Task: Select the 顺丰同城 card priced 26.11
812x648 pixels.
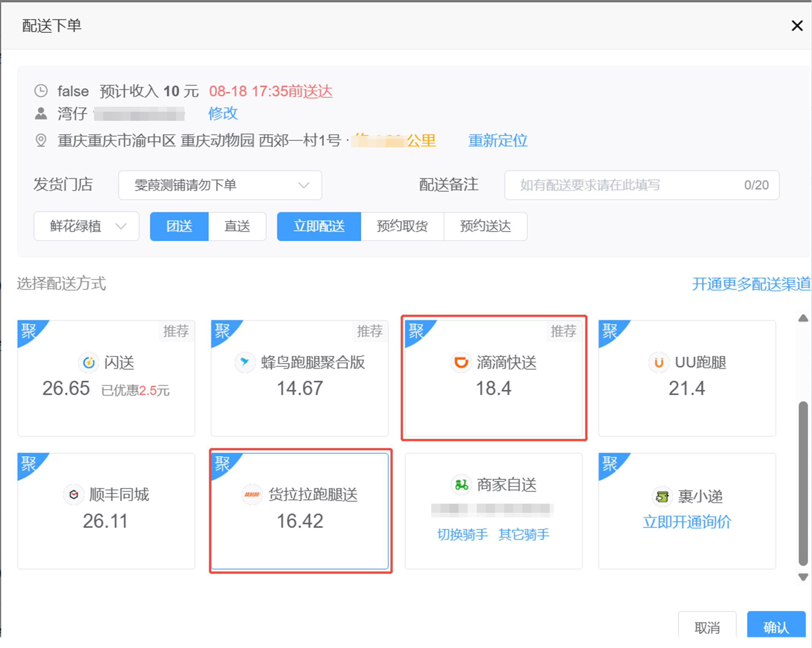Action: [x=106, y=511]
